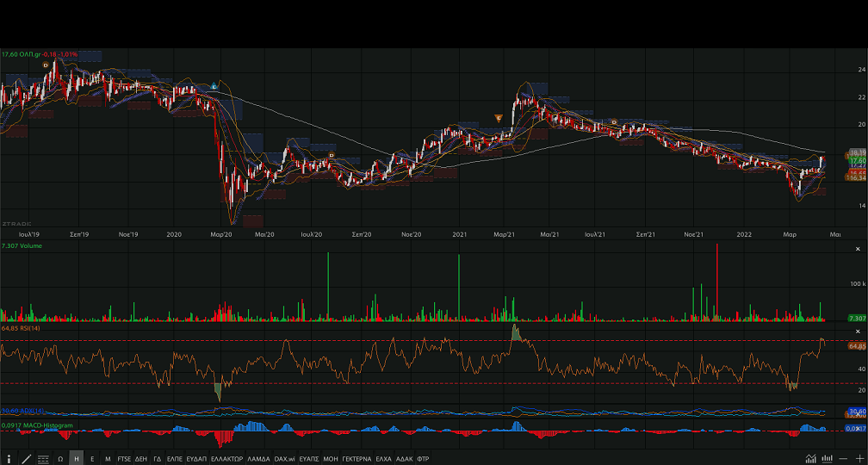This screenshot has height=465, width=868.
Task: Select the E weekly timeframe button
Action: point(92,458)
